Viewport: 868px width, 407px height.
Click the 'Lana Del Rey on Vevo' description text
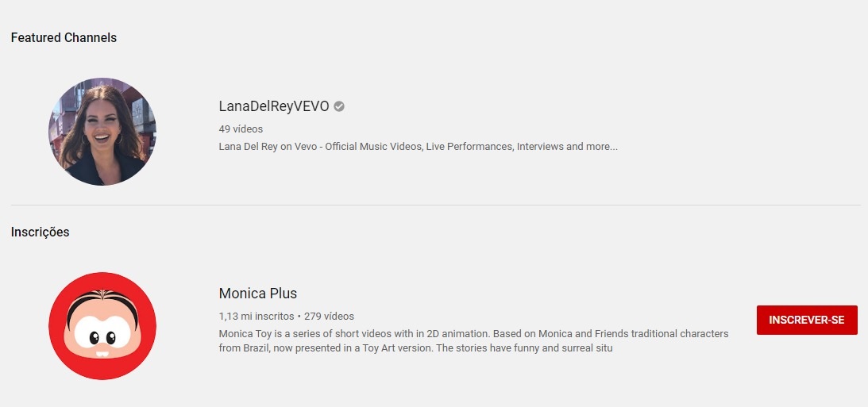268,147
